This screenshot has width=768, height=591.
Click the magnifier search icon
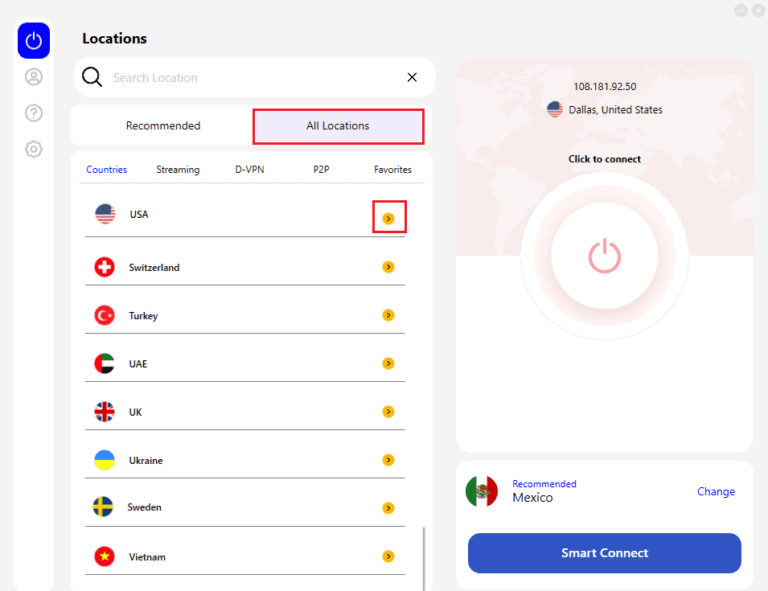[x=92, y=77]
